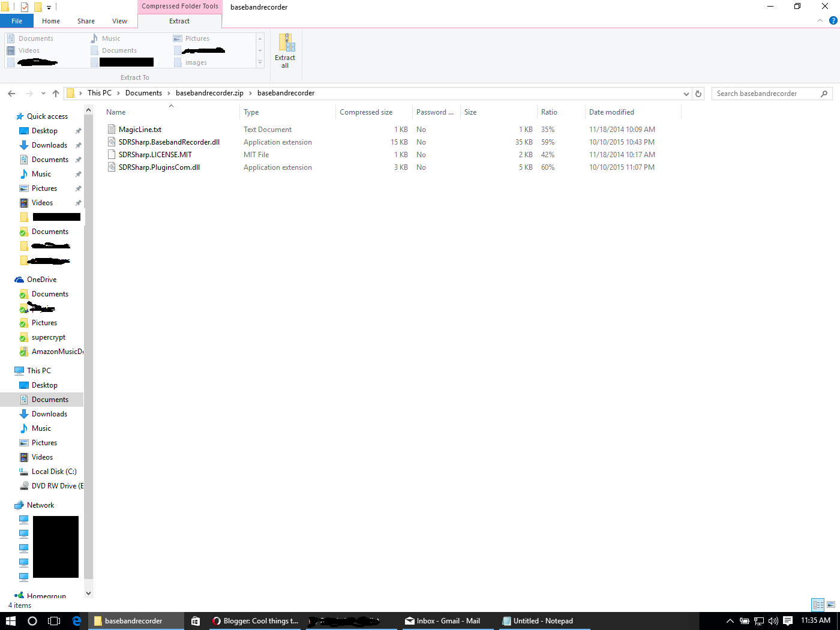Expand the Extract To destinations gallery
This screenshot has width=840, height=630.
[x=260, y=62]
